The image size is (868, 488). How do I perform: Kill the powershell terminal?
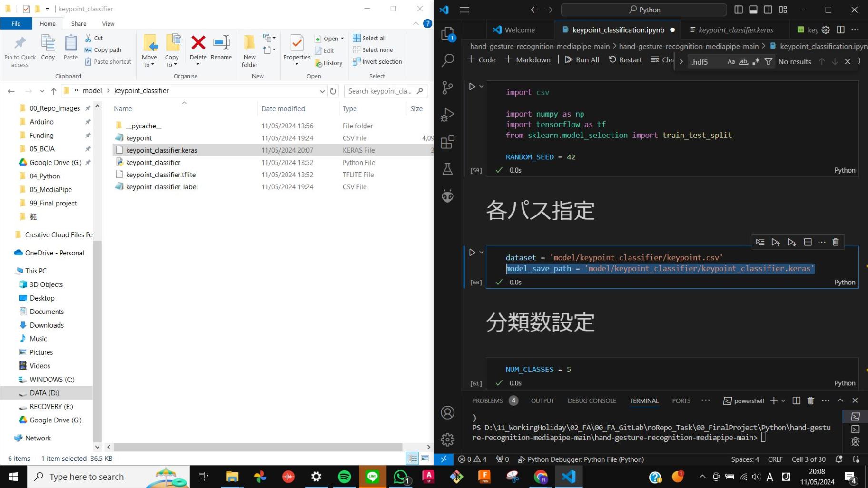pyautogui.click(x=810, y=400)
